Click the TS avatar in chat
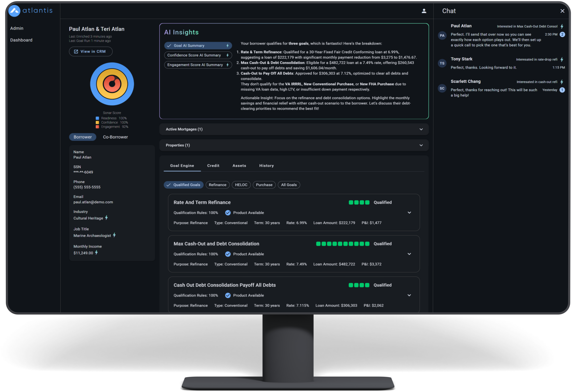The width and height of the screenshot is (575, 392). tap(442, 63)
